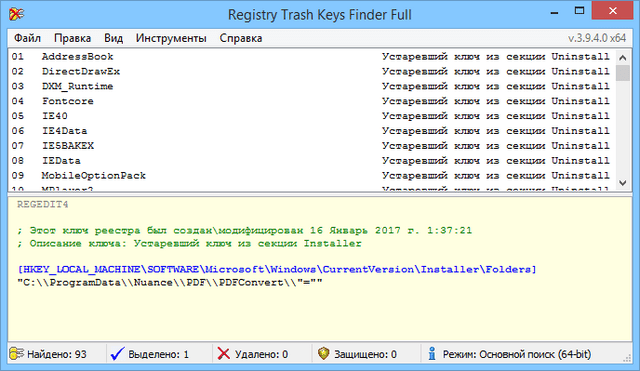Click the red X icon for Удалено

click(223, 353)
